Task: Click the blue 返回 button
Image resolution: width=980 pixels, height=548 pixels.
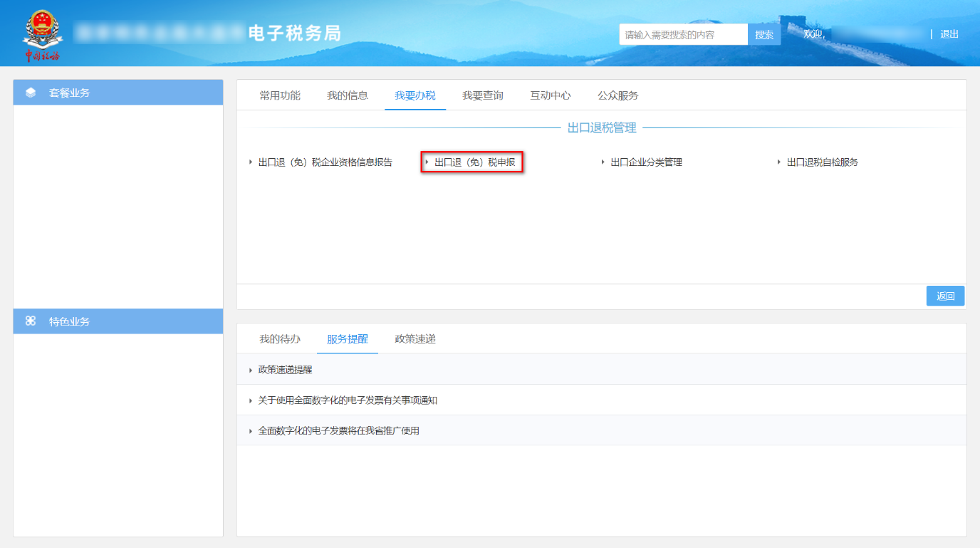Action: tap(945, 296)
